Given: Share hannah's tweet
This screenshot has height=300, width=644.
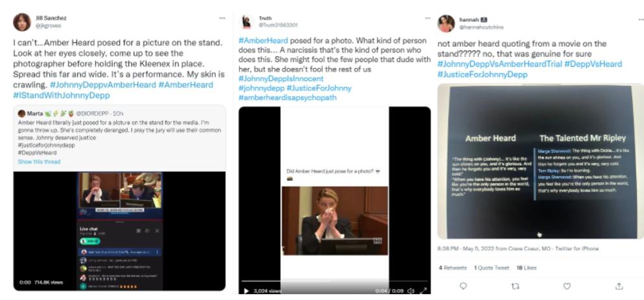Looking at the screenshot, I should click(x=619, y=286).
